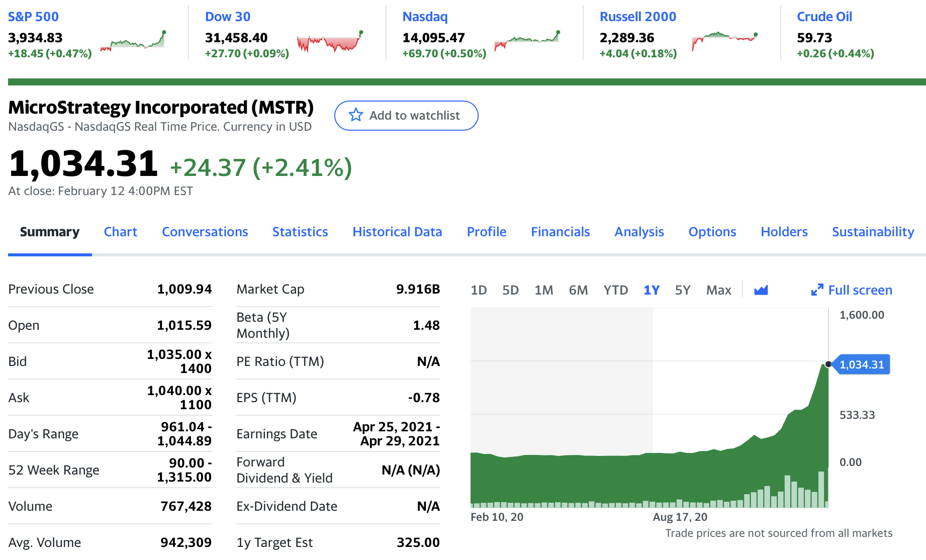Choose the YTD chart range
926x560 pixels.
[x=615, y=290]
